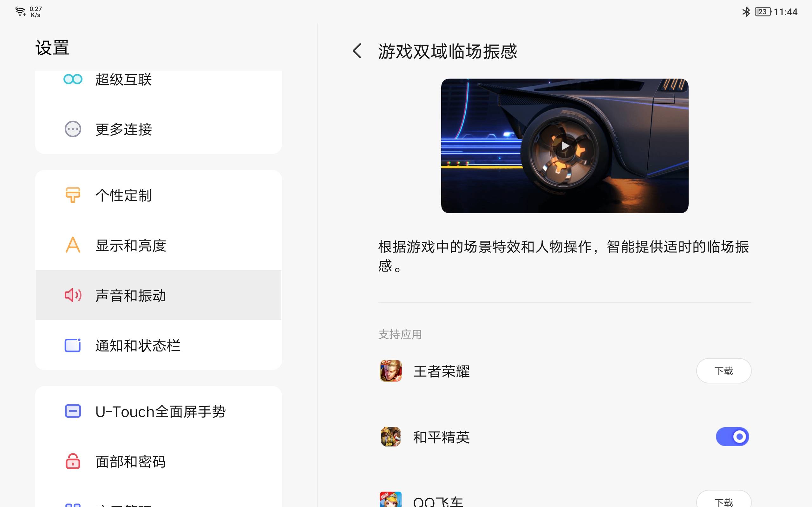
Task: Tap the Display and Brightness A icon
Action: tap(73, 245)
